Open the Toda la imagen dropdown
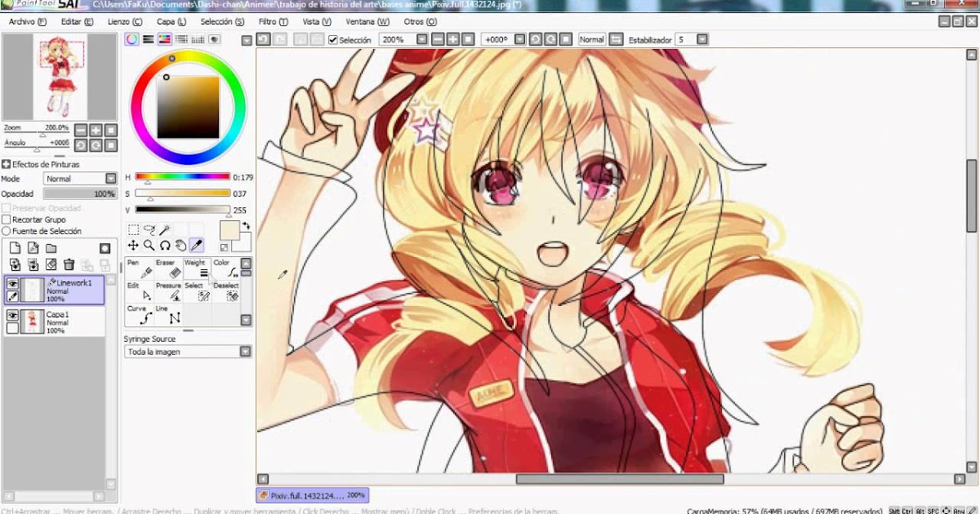 (x=188, y=352)
